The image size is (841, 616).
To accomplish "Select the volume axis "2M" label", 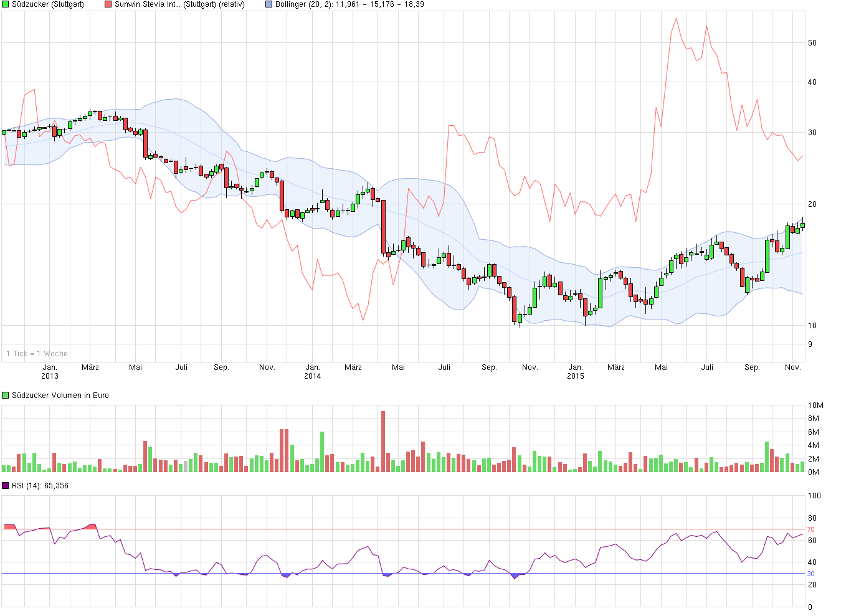I will (814, 459).
